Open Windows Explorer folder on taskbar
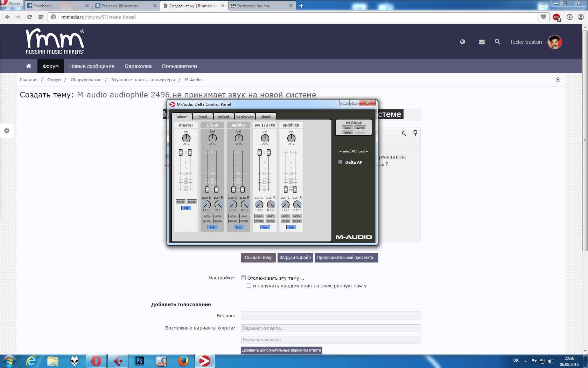 point(53,361)
